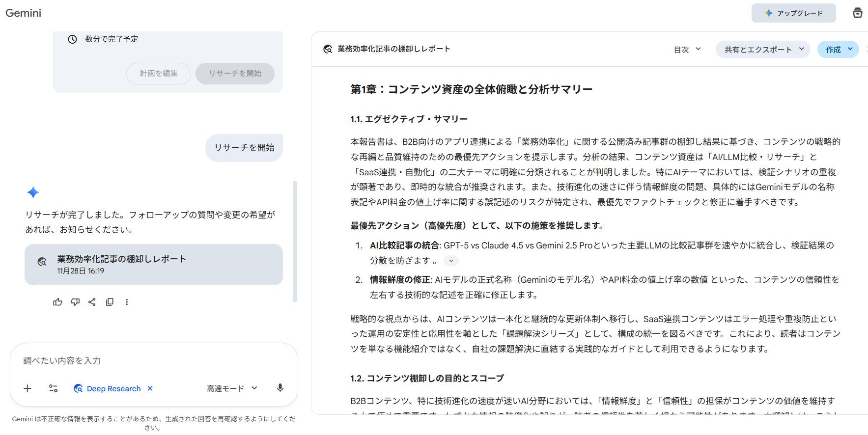Remove the Deep Research chip
868x435 pixels.
click(x=150, y=388)
